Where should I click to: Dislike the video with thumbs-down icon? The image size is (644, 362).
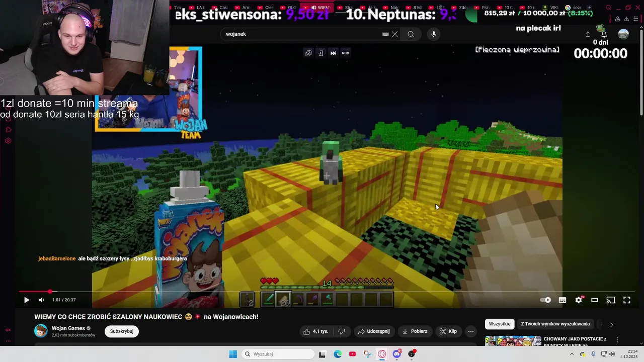tap(342, 331)
